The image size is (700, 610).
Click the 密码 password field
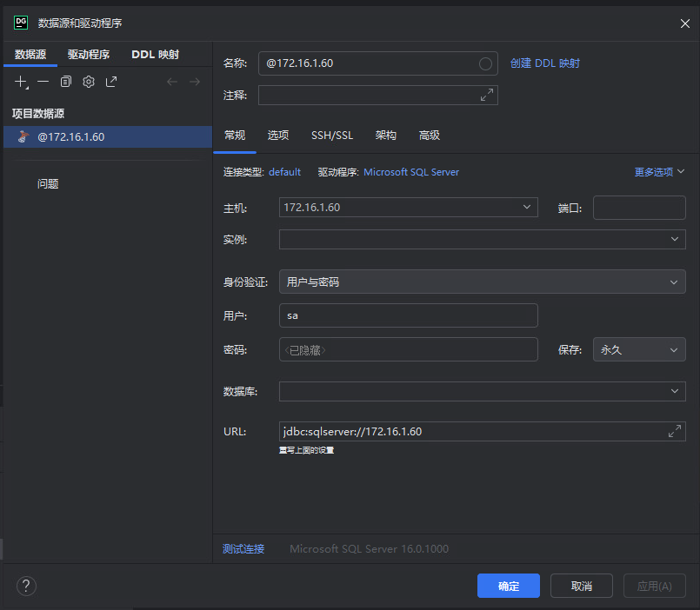(409, 349)
